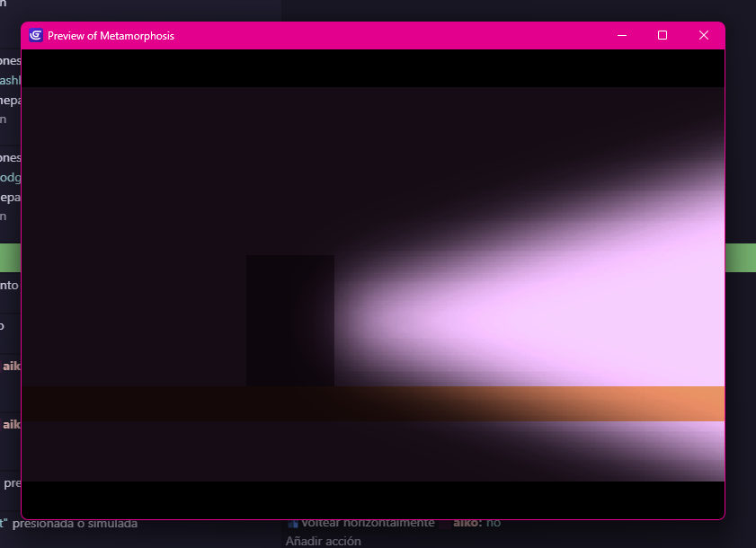Click the dark player character in the game canvas
756x548 pixels.
point(289,320)
